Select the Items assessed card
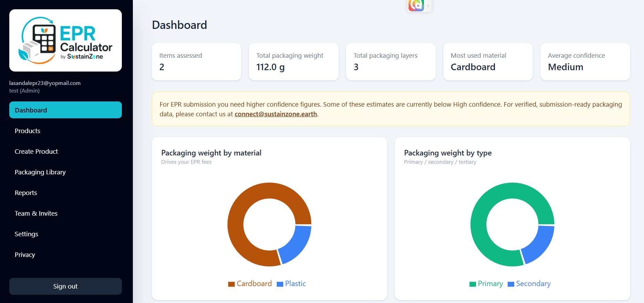 tap(197, 62)
